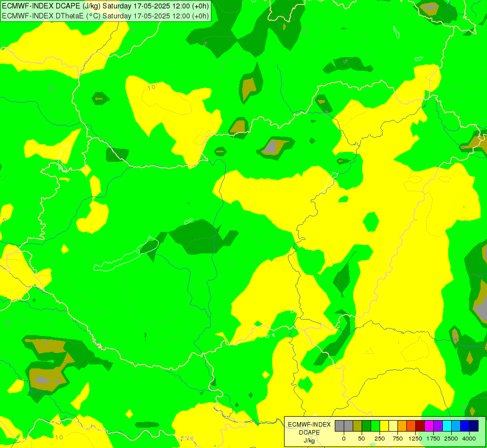Select gray swatch right of the 0 tick
The height and width of the screenshot is (448, 487).
[349, 426]
